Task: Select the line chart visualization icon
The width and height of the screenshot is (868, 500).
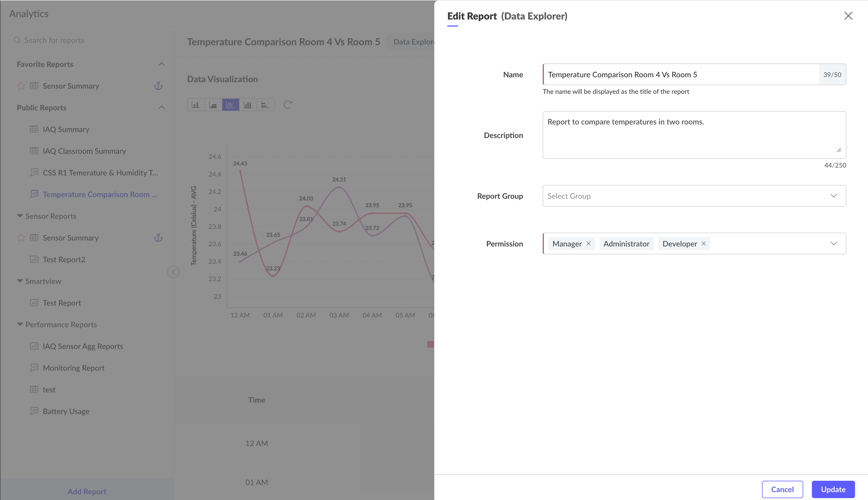Action: [x=230, y=105]
